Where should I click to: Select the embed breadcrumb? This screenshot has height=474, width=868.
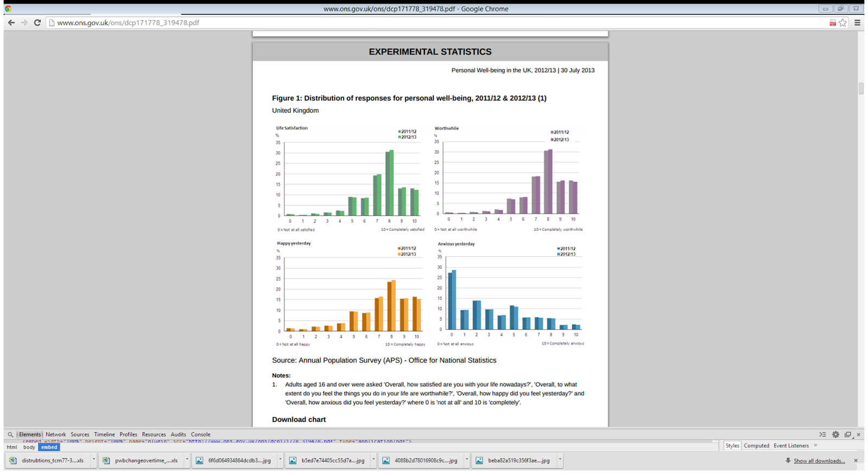tap(49, 447)
